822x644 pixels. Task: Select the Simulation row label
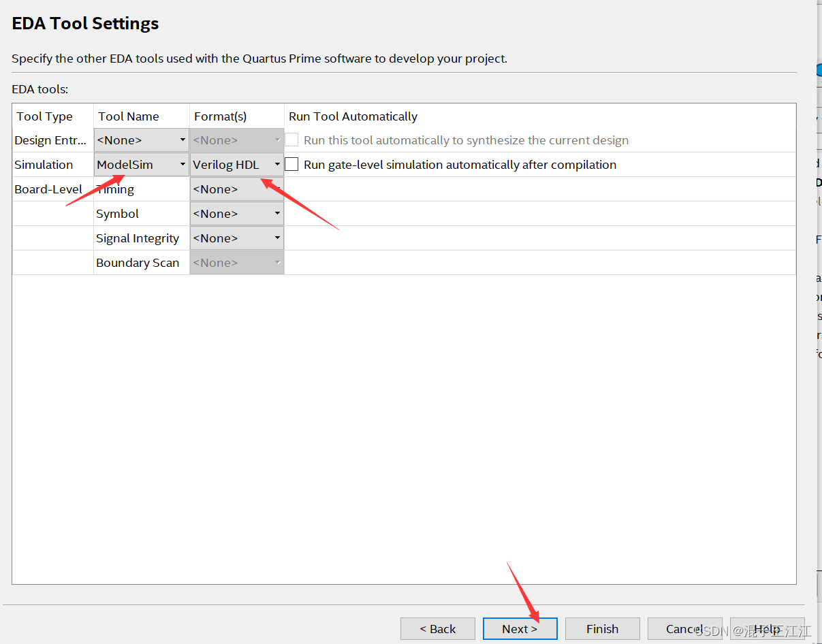click(x=44, y=165)
